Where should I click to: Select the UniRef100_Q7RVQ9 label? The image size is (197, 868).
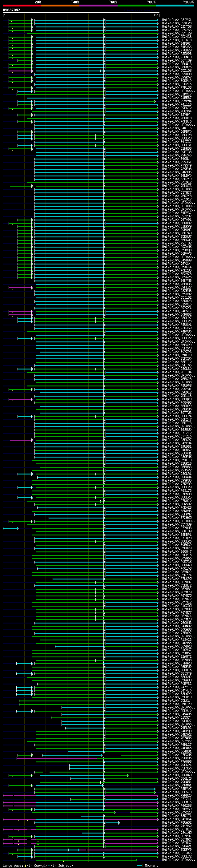click(x=177, y=484)
